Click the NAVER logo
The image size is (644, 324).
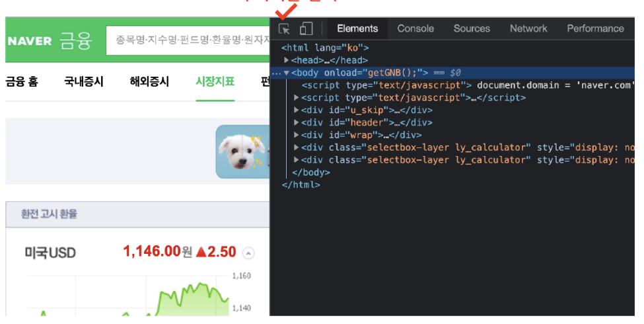click(30, 41)
